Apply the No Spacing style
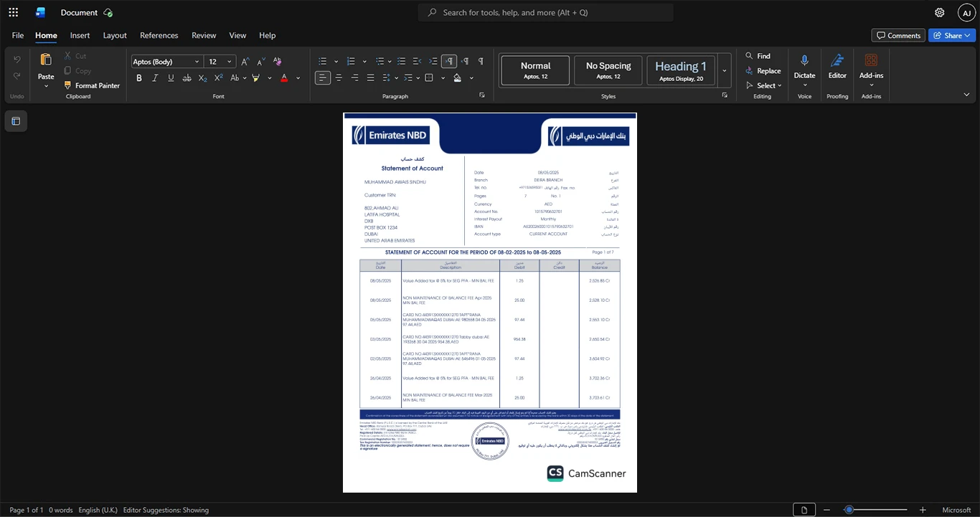 (608, 70)
